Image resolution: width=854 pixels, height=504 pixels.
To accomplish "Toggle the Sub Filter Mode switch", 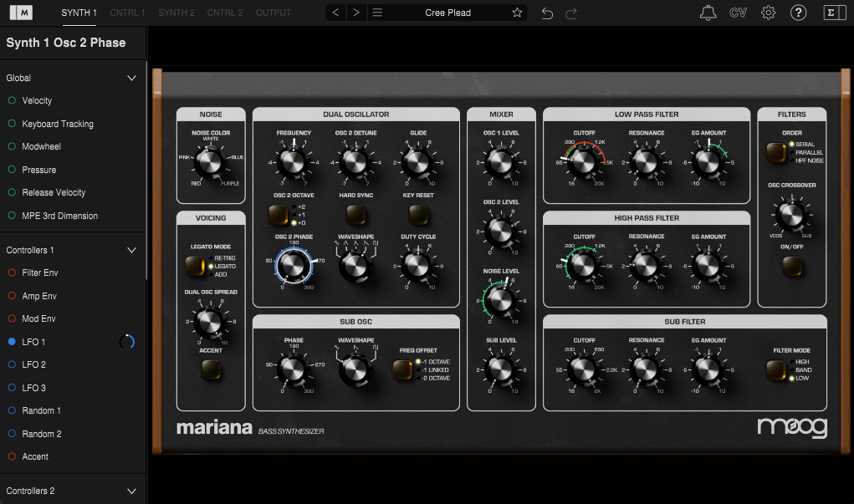I will 775,370.
